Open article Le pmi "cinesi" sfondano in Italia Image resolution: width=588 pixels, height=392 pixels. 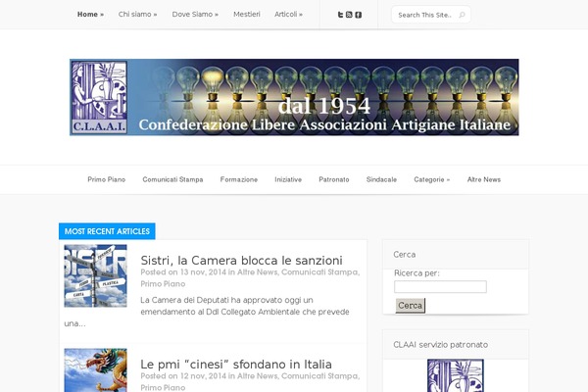click(236, 365)
